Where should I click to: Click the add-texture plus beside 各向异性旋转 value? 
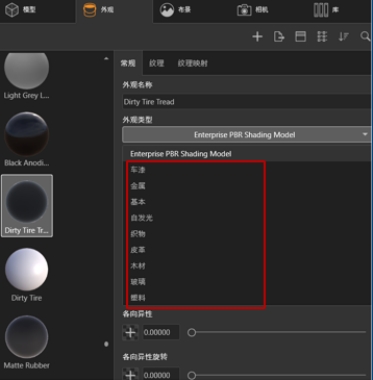pyautogui.click(x=130, y=375)
